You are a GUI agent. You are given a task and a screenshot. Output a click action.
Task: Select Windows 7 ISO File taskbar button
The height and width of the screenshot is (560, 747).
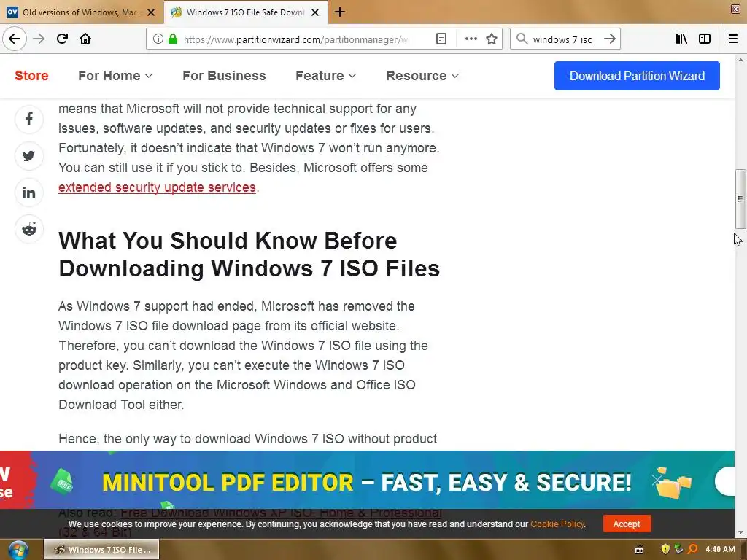(101, 550)
